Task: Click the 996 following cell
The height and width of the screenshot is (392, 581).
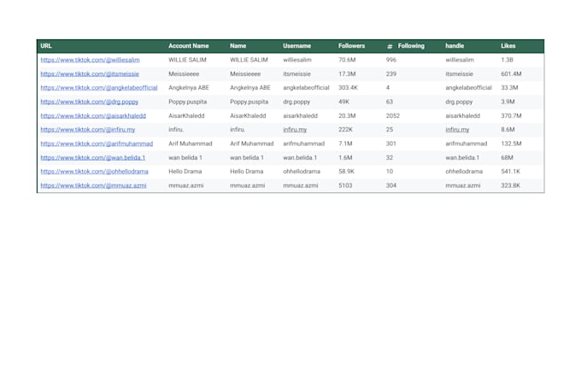Action: coord(391,60)
